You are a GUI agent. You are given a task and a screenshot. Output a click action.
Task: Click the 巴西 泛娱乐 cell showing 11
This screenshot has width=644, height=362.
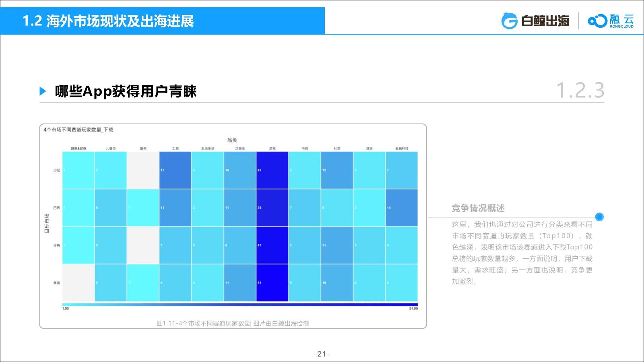240,208
